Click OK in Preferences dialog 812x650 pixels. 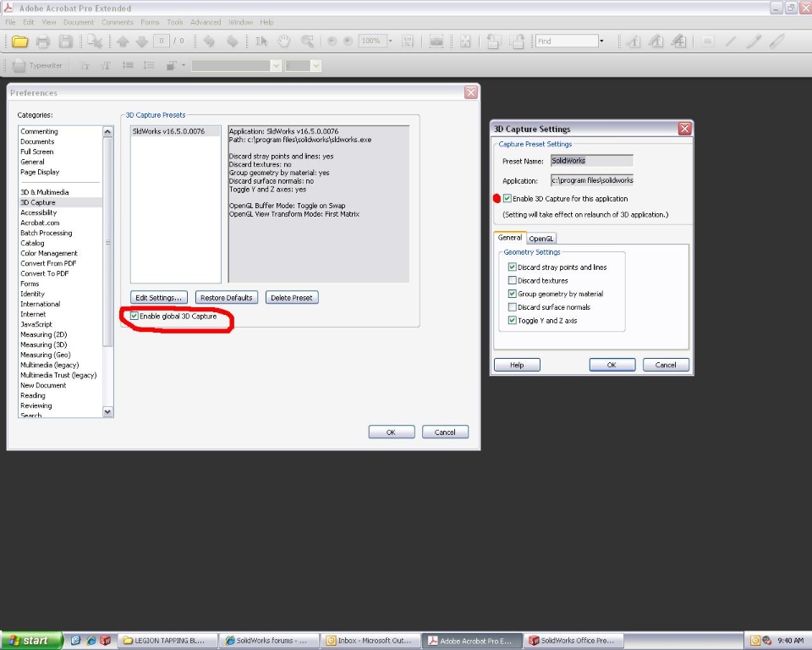(x=392, y=432)
